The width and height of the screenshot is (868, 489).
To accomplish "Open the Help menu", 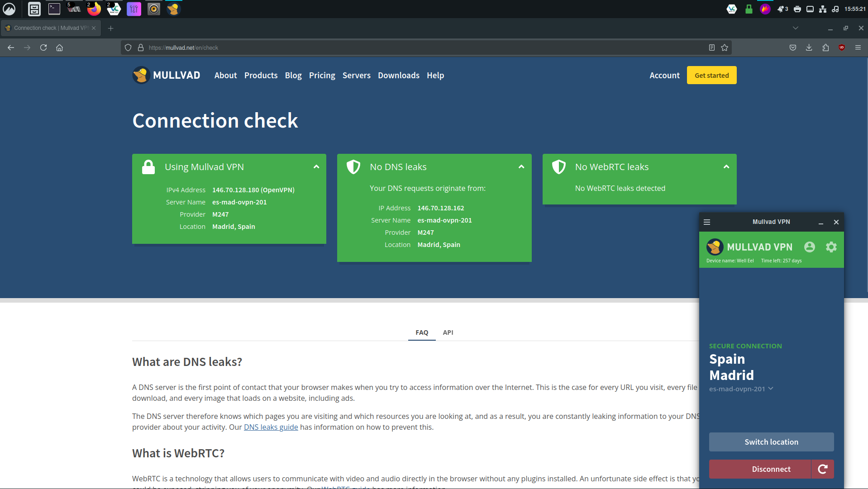I will 435,76.
